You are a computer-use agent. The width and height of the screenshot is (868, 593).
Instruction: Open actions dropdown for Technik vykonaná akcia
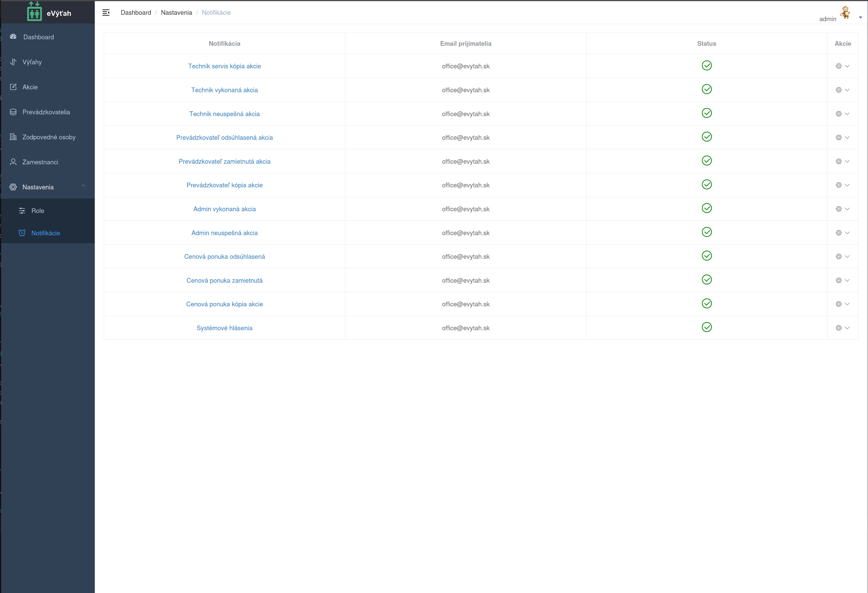[x=842, y=90]
